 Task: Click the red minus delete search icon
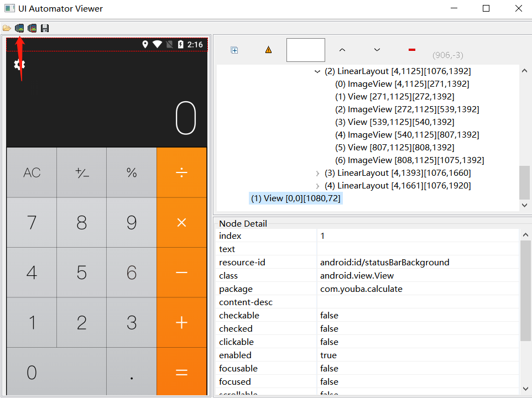pos(411,50)
